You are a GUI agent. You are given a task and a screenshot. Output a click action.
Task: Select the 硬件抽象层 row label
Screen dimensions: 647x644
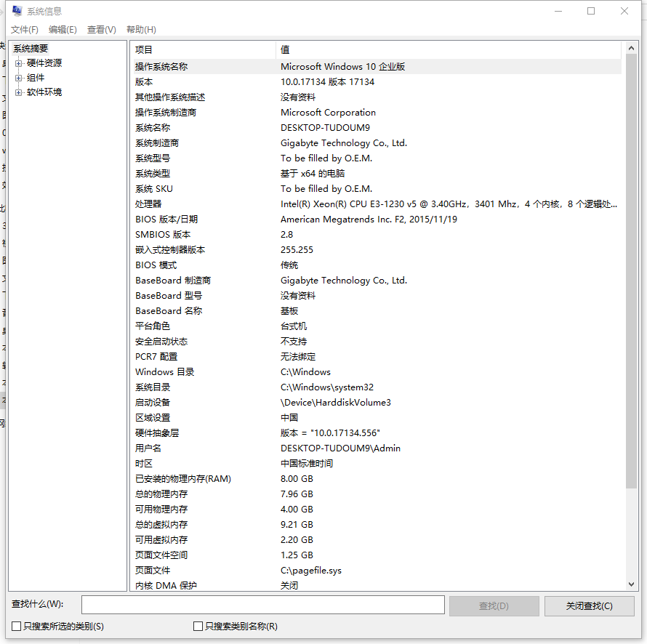coord(157,433)
